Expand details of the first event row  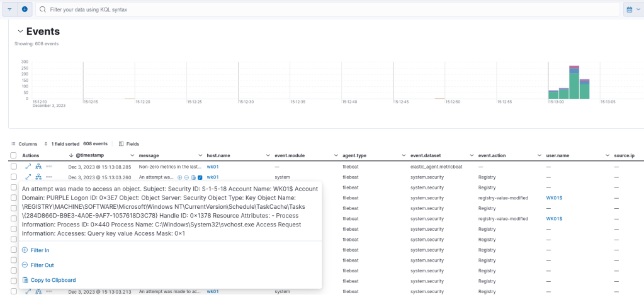[x=28, y=167]
